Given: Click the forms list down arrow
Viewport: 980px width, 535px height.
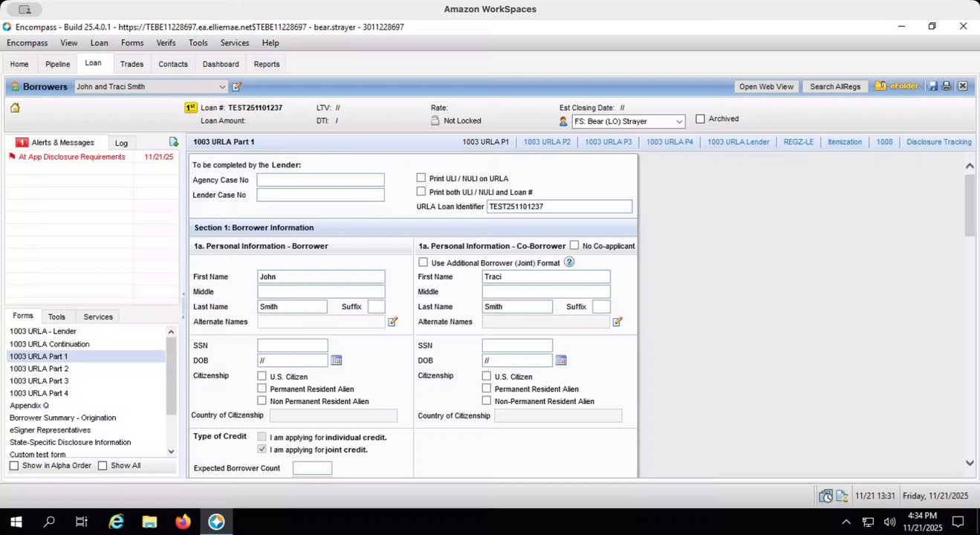Looking at the screenshot, I should point(171,451).
